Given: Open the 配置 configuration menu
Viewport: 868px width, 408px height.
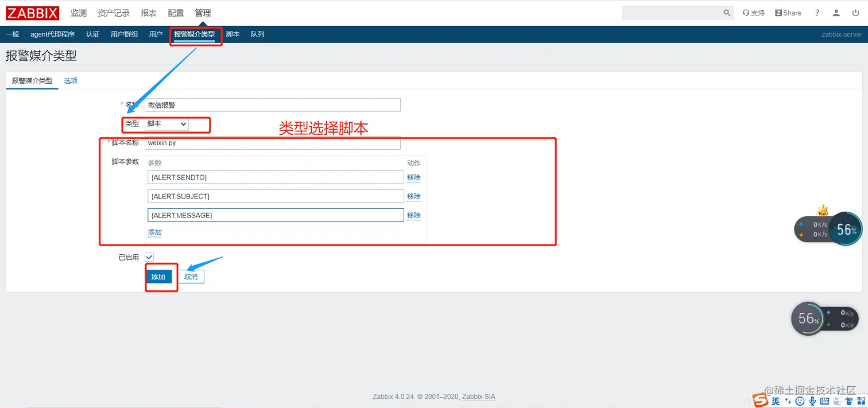Looking at the screenshot, I should (x=176, y=13).
